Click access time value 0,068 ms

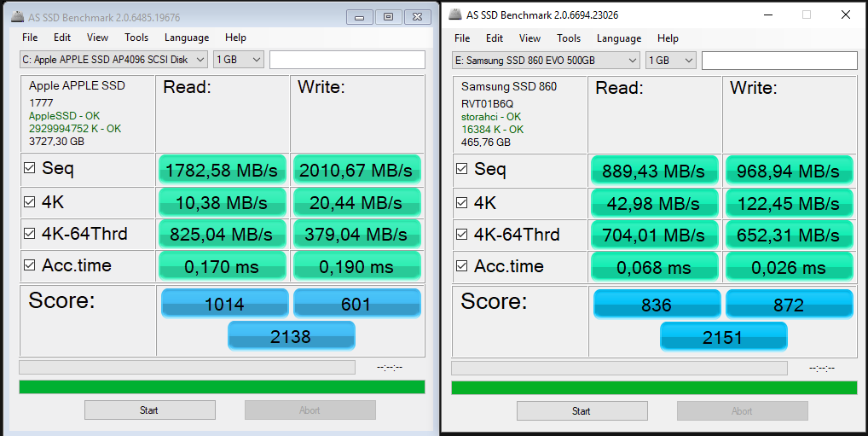pos(654,267)
